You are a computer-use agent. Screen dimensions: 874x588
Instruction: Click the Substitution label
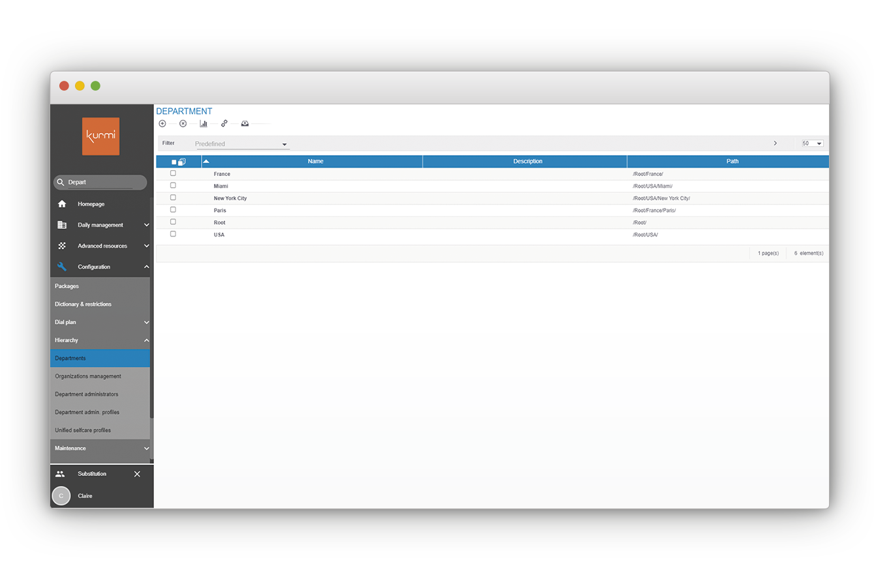point(92,474)
